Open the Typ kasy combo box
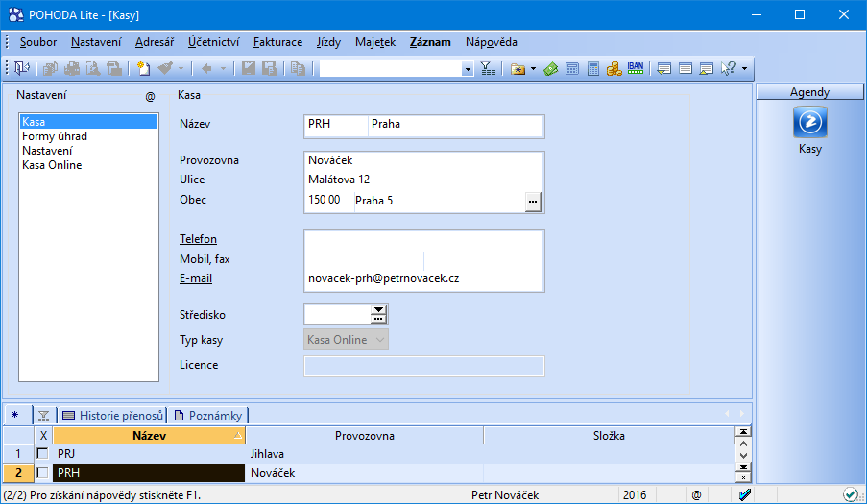Image resolution: width=867 pixels, height=504 pixels. 347,339
